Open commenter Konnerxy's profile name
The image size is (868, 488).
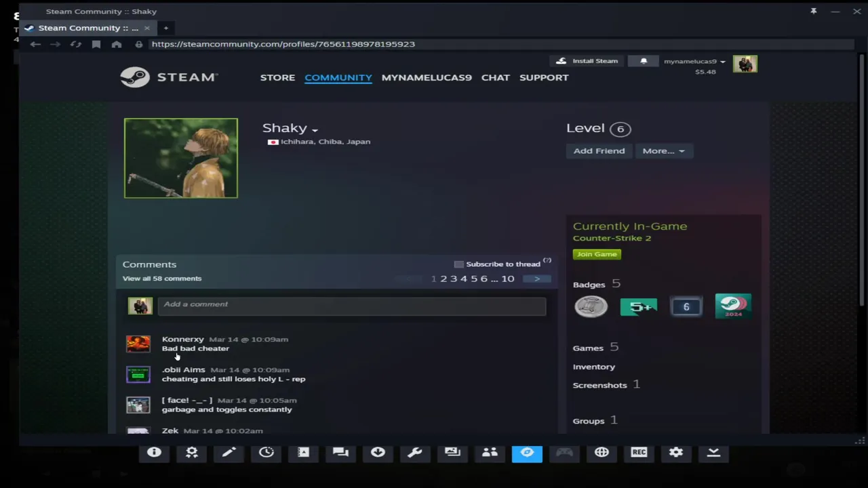tap(182, 339)
